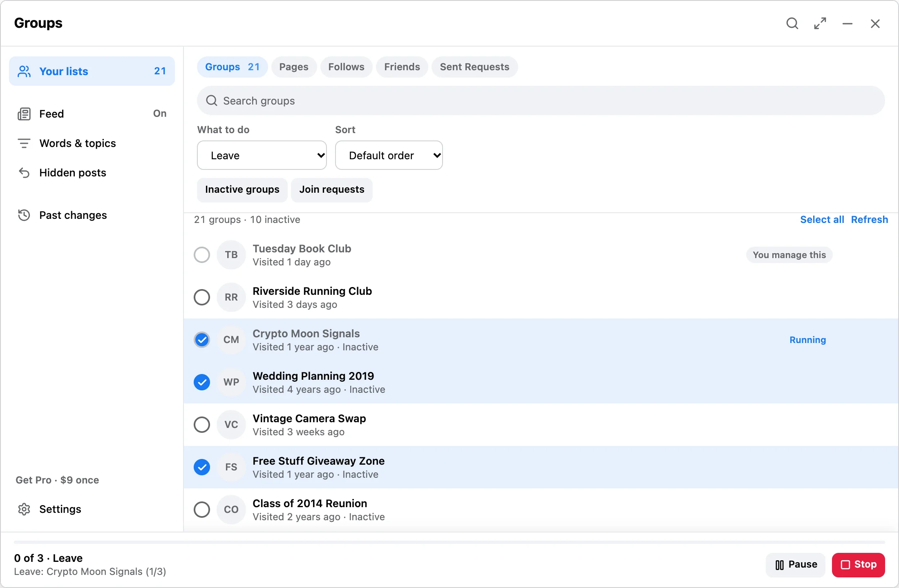This screenshot has width=899, height=588.
Task: Open search via header magnifier icon
Action: tap(792, 23)
